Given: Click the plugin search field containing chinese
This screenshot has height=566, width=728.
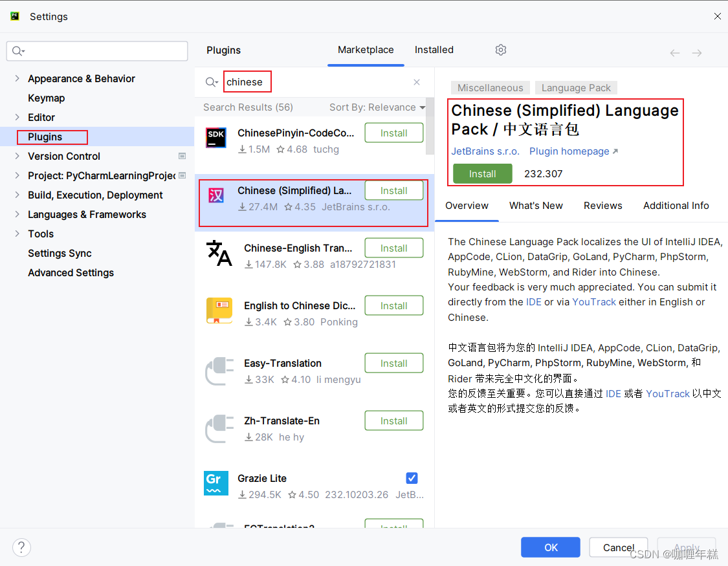Looking at the screenshot, I should click(316, 82).
